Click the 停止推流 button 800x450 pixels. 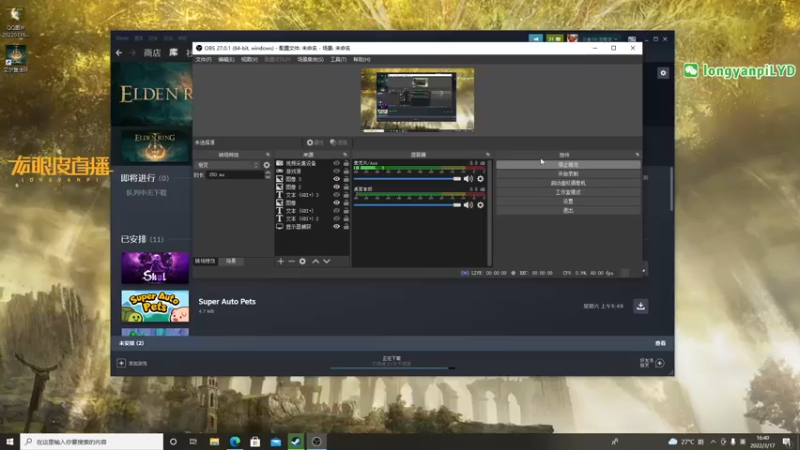pyautogui.click(x=568, y=165)
